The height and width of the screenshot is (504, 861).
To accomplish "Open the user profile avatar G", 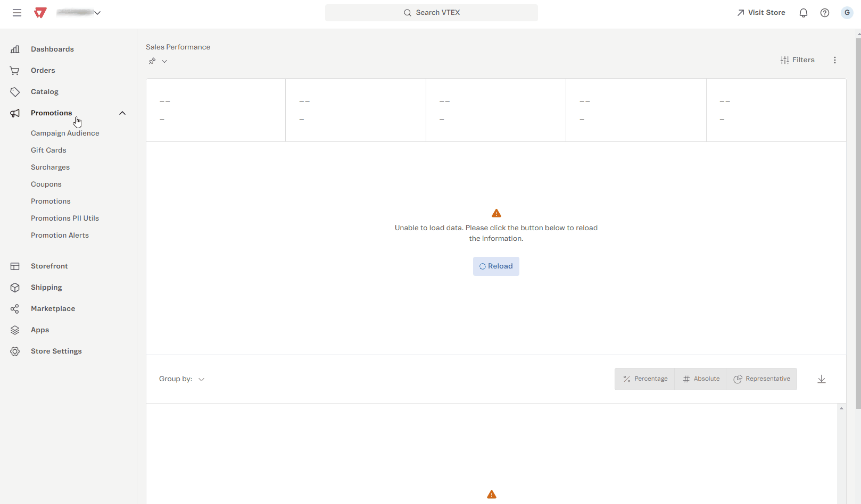I will coord(847,13).
